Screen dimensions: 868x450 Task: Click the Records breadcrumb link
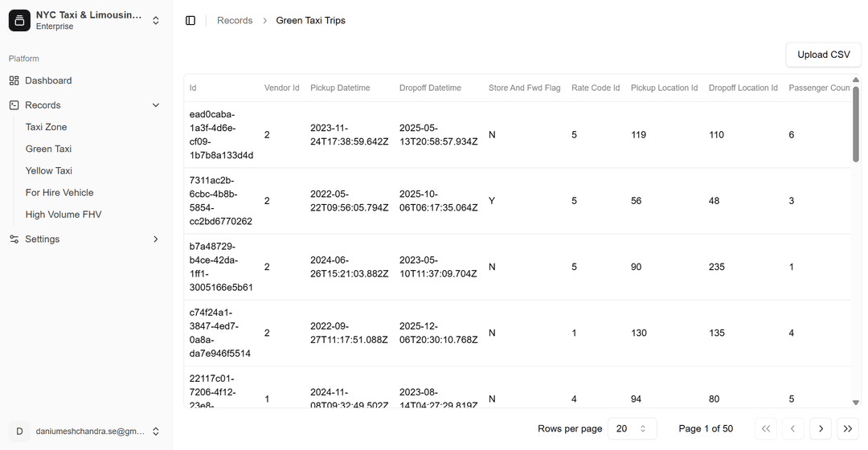(235, 21)
